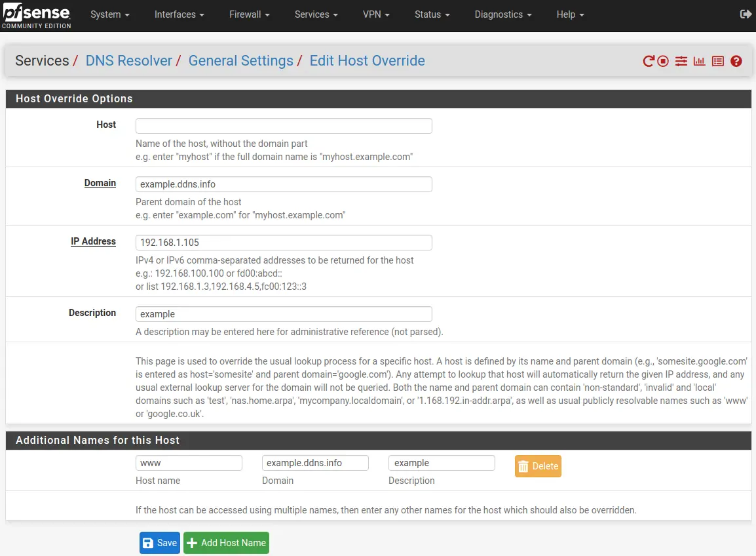
Task: Click 'Name of the host, without the domain part' text
Action: coord(221,144)
